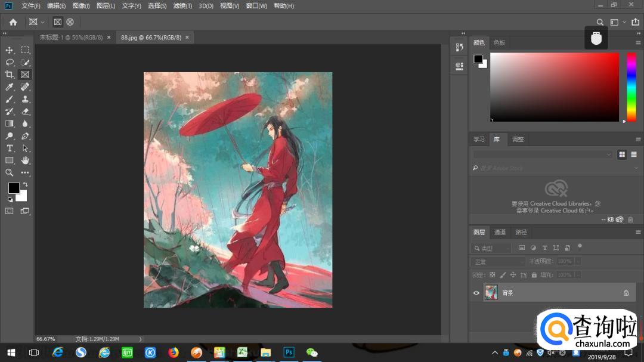Viewport: 644px width, 362px height.
Task: Show library items in list view
Action: click(634, 154)
